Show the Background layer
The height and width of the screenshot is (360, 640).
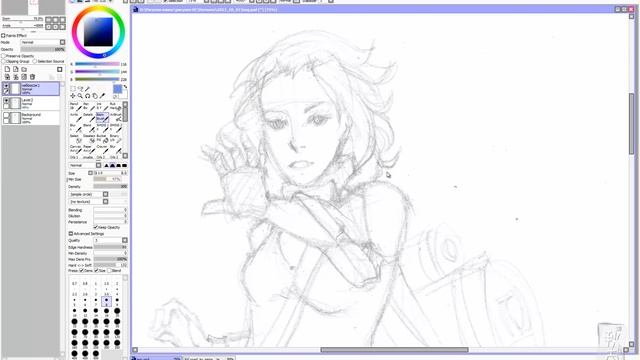coord(6,116)
